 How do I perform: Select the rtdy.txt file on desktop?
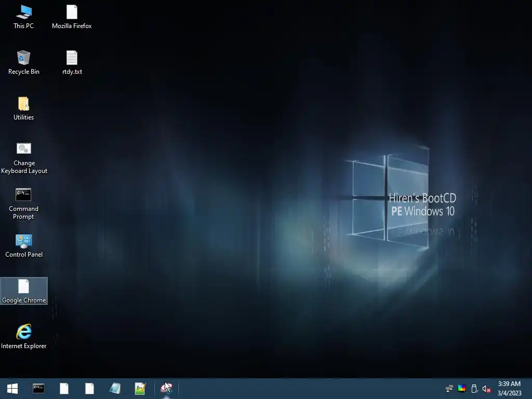(72, 63)
